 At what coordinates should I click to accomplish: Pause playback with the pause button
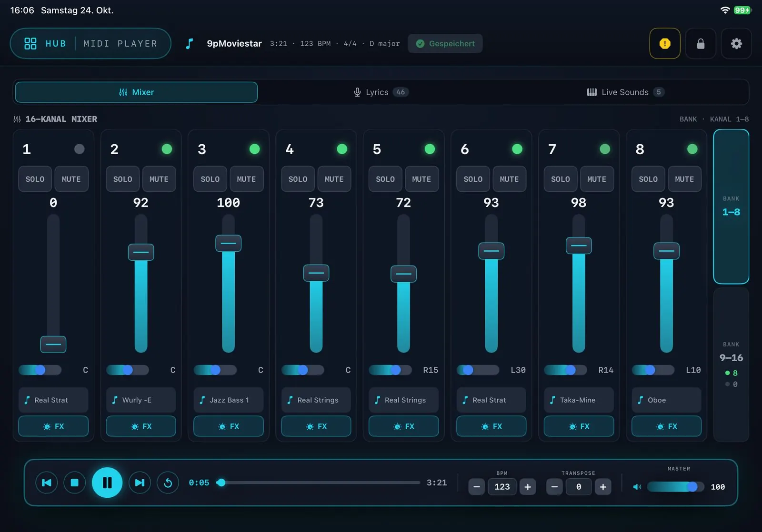pos(107,483)
